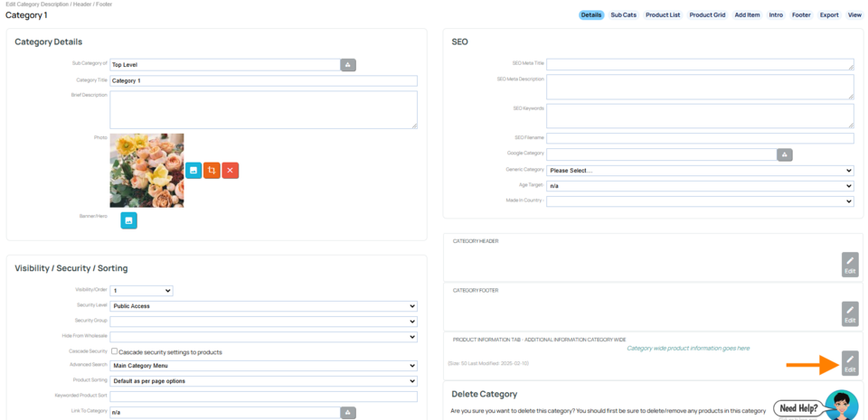
Task: Click the SEO Filename input field
Action: tap(700, 138)
